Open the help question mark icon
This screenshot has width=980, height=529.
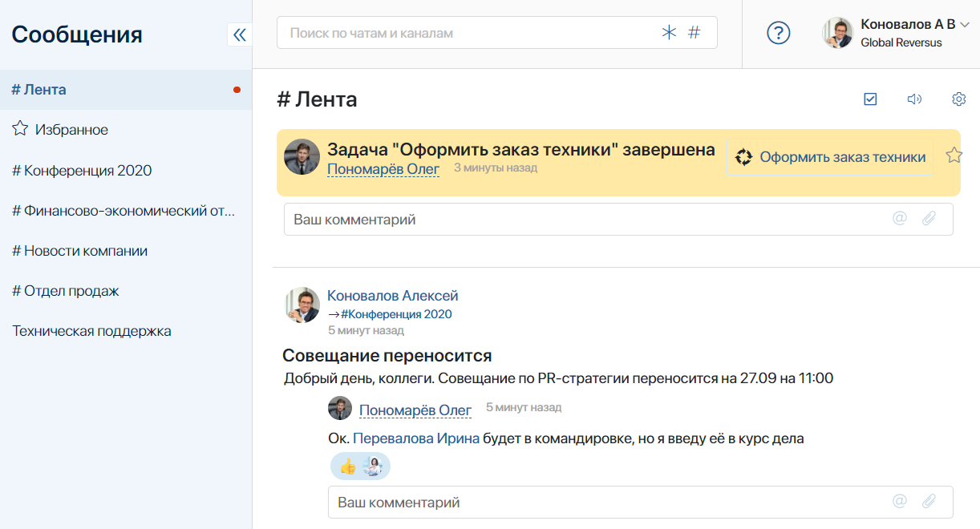[x=779, y=33]
